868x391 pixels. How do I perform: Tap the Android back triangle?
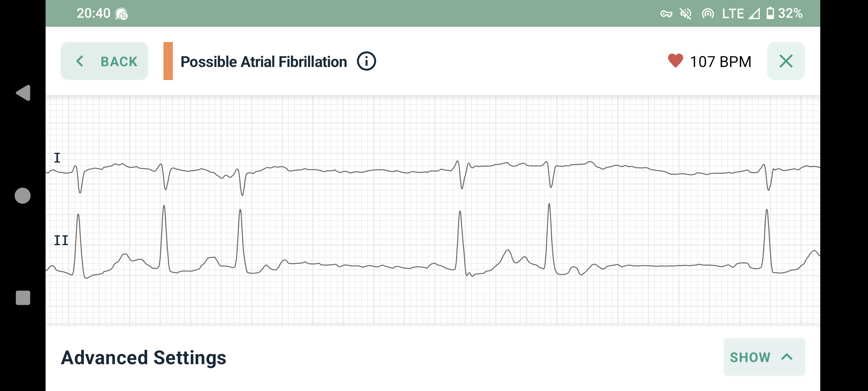(23, 93)
